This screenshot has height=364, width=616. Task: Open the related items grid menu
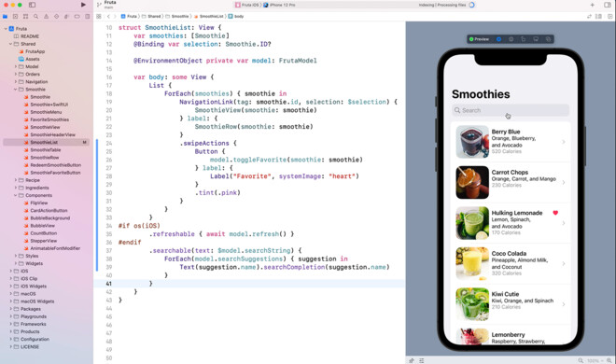tap(99, 17)
